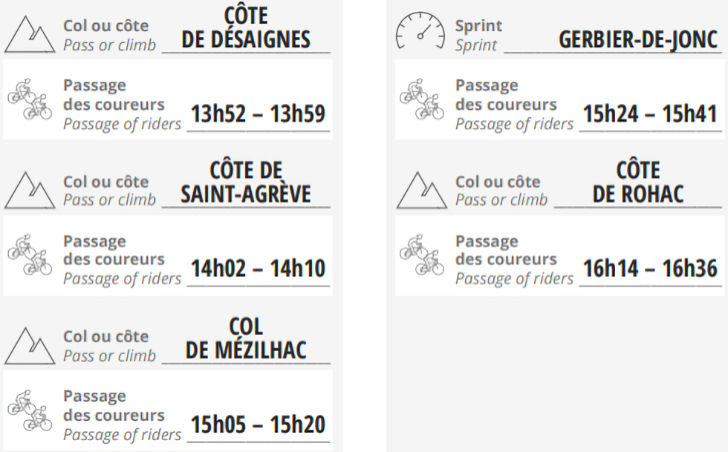Select the 15h05 – 15h20 rider passage time

258,425
